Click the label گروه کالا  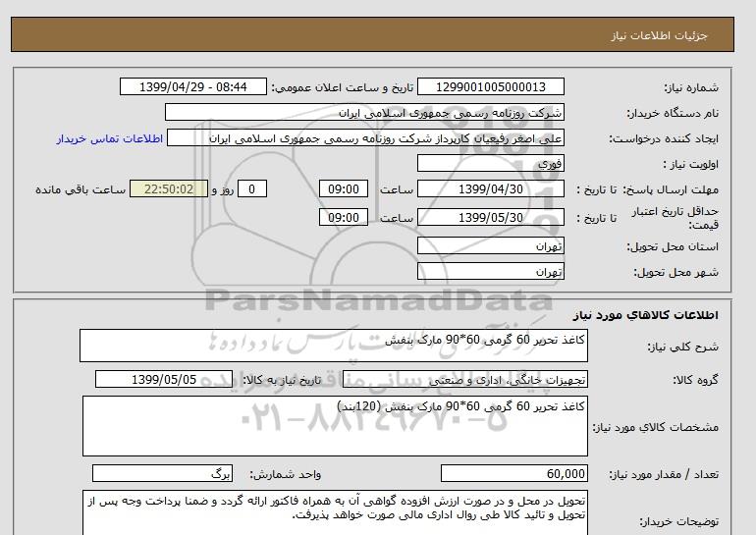(x=695, y=380)
